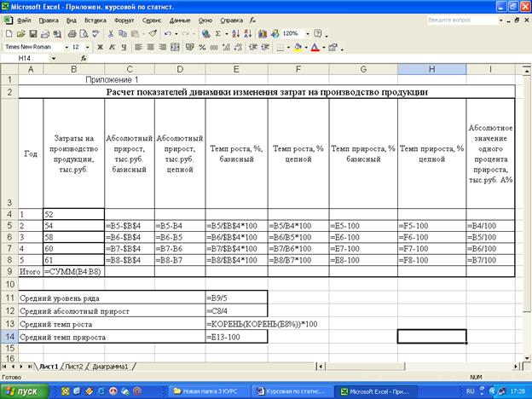Click the Sort Ascending icon
The width and height of the screenshot is (532, 399).
click(237, 33)
